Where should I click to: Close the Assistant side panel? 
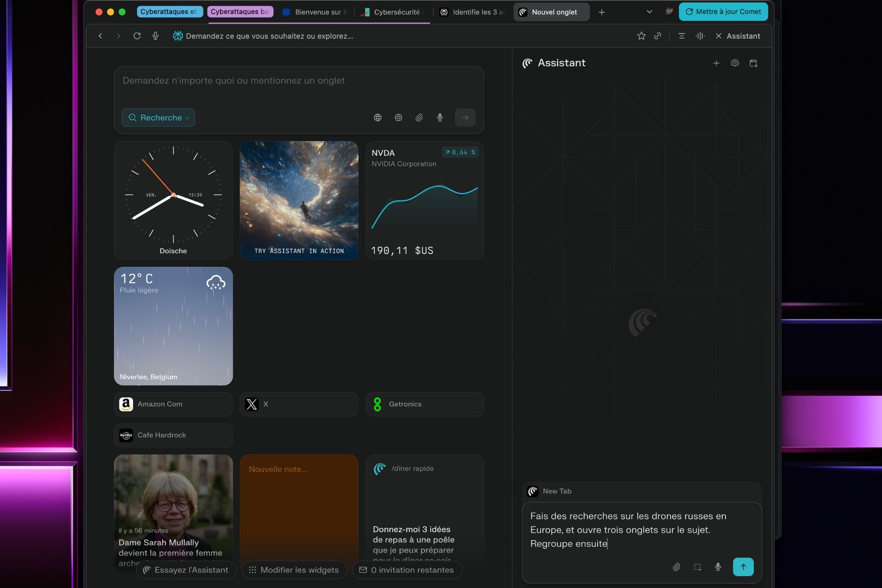pyautogui.click(x=718, y=36)
